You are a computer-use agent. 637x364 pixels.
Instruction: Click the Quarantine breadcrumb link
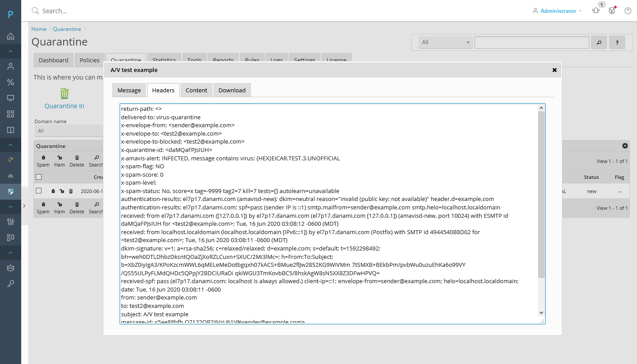click(x=67, y=29)
